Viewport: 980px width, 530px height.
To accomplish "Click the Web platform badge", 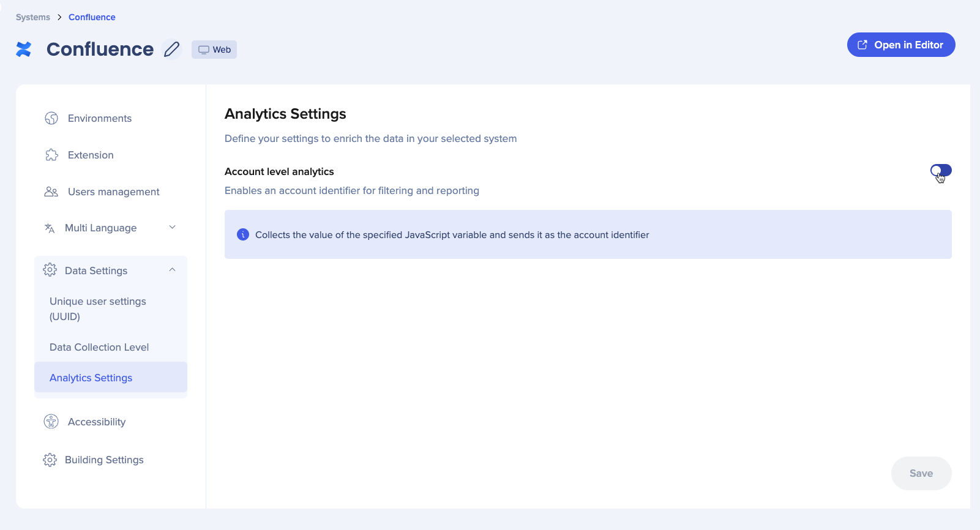I will (214, 50).
